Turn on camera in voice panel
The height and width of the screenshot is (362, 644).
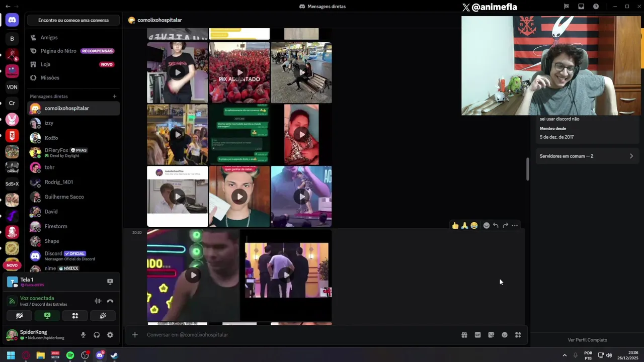pyautogui.click(x=19, y=316)
